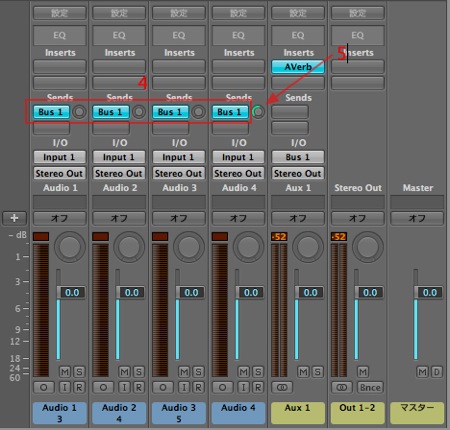Solo Audio 3 channel
This screenshot has height=430, width=450.
coord(198,372)
